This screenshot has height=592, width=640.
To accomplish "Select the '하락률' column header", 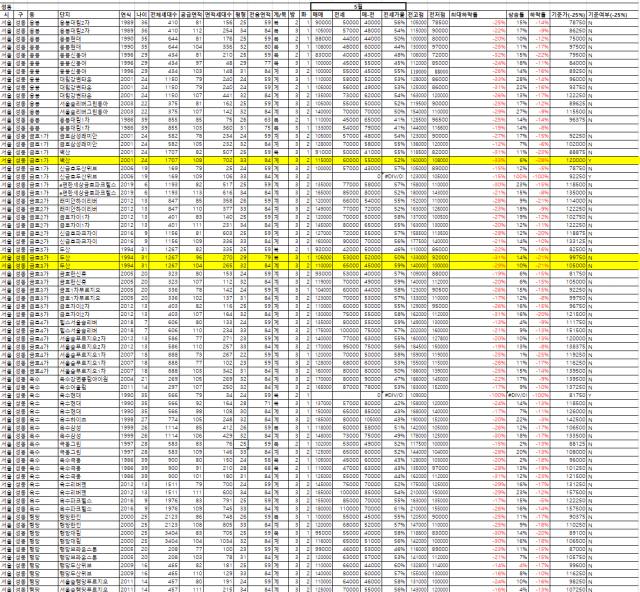I will (x=538, y=14).
